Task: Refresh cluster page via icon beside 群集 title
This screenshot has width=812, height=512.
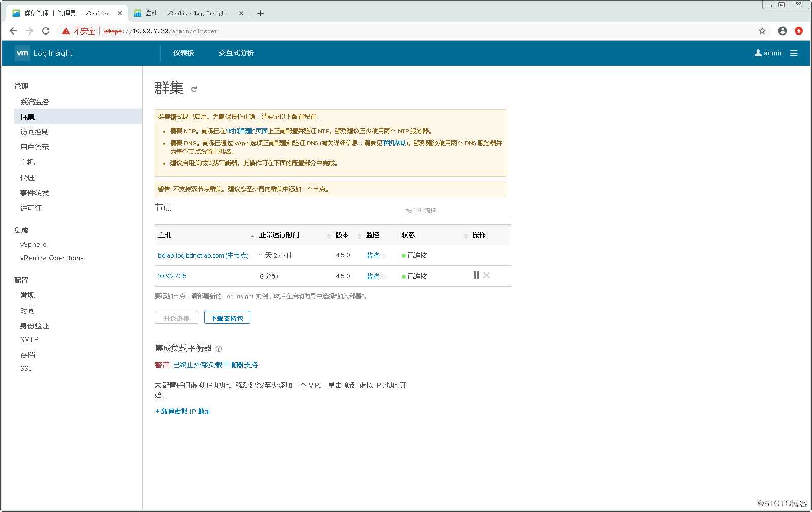Action: (193, 89)
